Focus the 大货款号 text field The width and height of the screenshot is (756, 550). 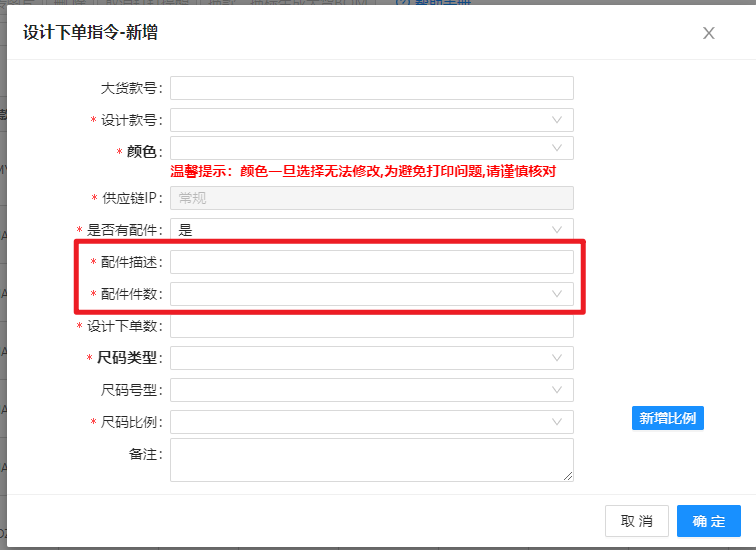(371, 88)
